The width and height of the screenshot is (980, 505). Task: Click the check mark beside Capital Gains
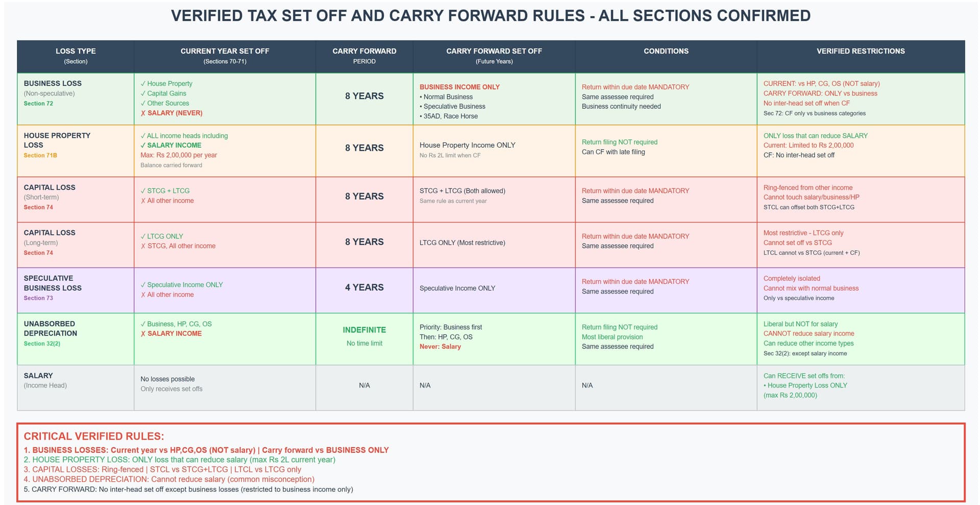pos(143,93)
